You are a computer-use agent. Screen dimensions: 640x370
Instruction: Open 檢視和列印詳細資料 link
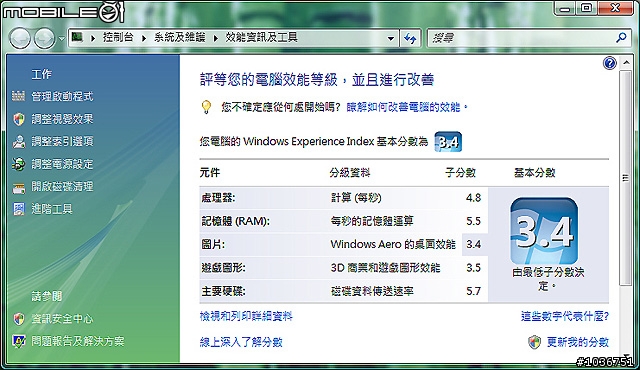coord(246,316)
